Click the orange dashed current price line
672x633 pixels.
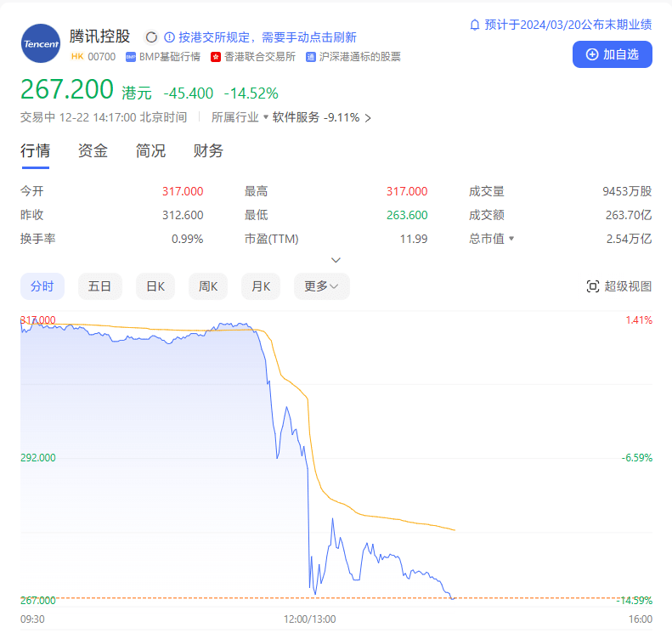[x=336, y=597]
